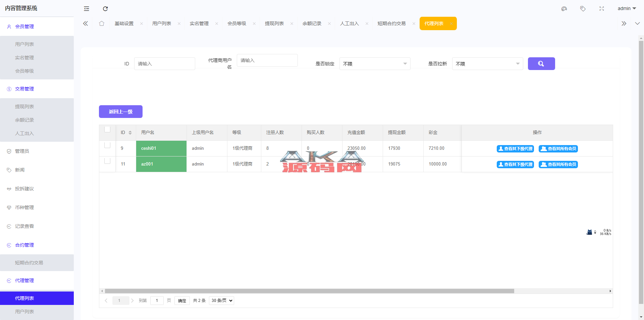The width and height of the screenshot is (644, 320).
Task: Open the theme palette icon
Action: pyautogui.click(x=564, y=9)
